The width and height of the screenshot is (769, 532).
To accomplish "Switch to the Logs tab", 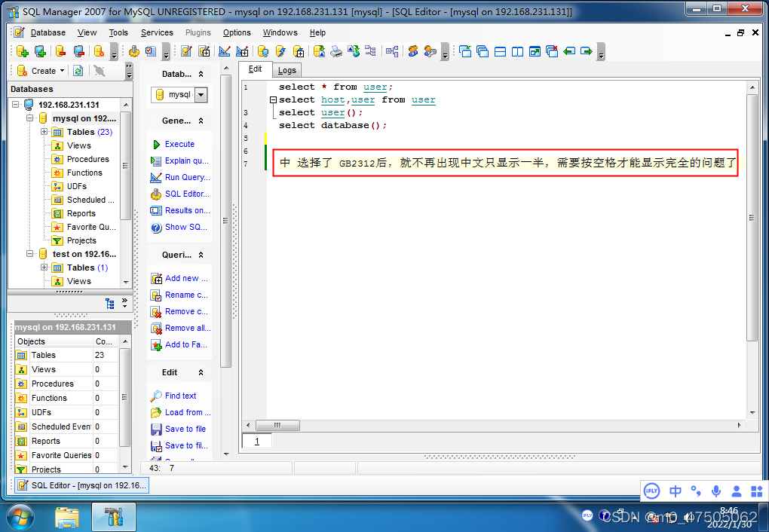I will click(287, 70).
